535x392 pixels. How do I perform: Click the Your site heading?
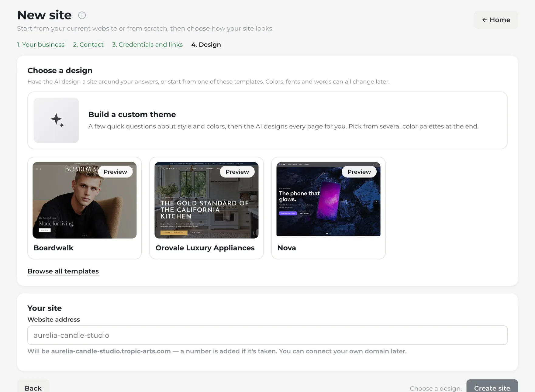pos(45,308)
